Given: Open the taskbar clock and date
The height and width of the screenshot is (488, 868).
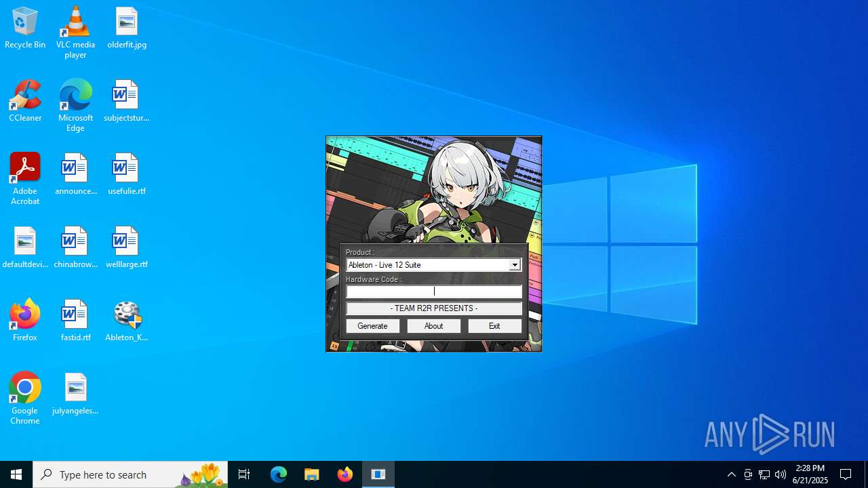Looking at the screenshot, I should pyautogui.click(x=810, y=474).
